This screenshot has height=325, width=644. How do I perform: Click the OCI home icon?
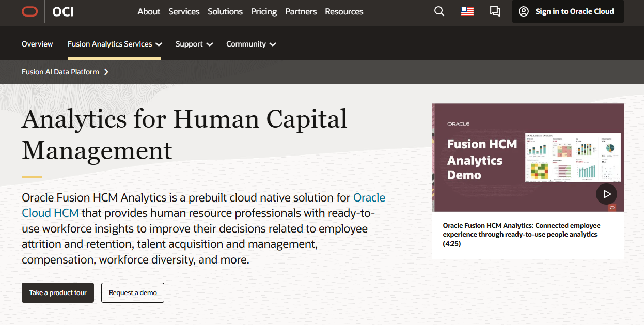click(62, 11)
